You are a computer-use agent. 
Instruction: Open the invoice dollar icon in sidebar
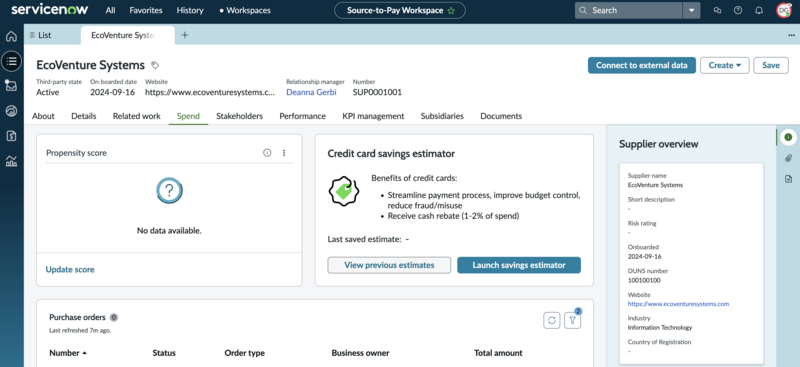11,135
